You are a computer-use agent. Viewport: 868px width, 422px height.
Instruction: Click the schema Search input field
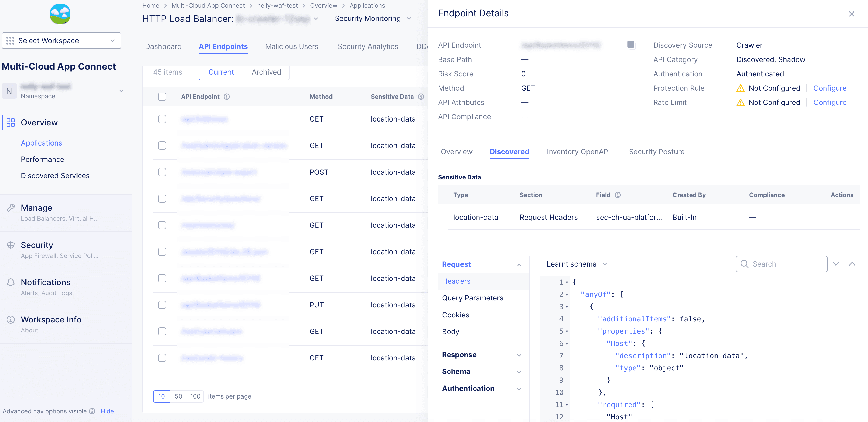785,264
